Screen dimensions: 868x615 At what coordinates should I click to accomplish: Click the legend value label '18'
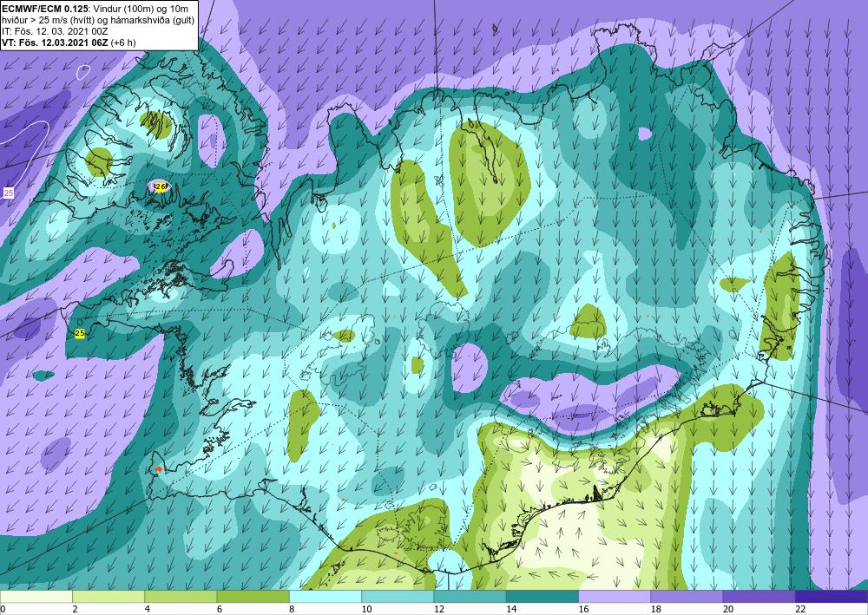pyautogui.click(x=656, y=610)
